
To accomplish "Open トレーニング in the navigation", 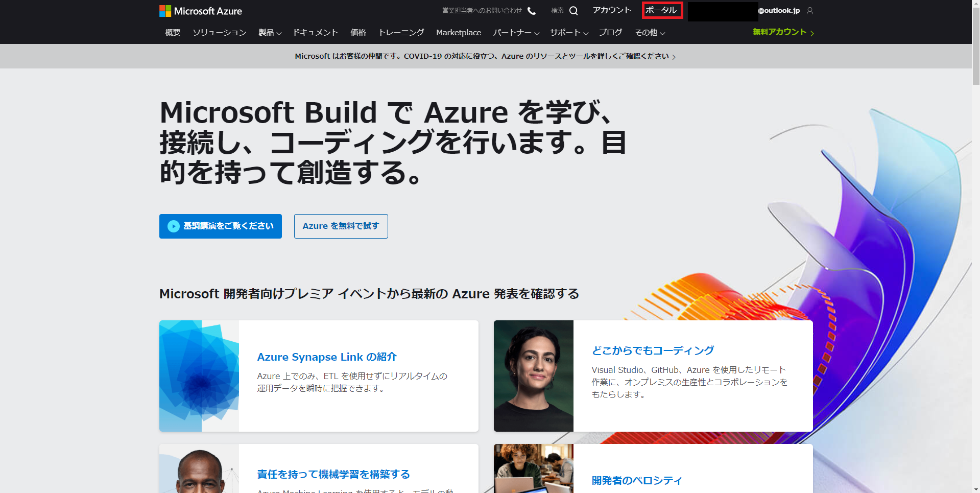I will pos(401,33).
